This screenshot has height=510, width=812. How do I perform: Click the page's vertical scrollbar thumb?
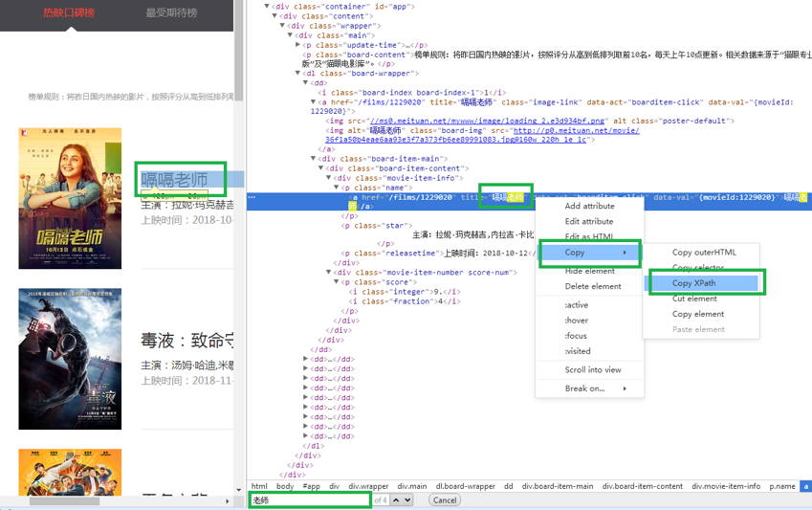pos(239,52)
